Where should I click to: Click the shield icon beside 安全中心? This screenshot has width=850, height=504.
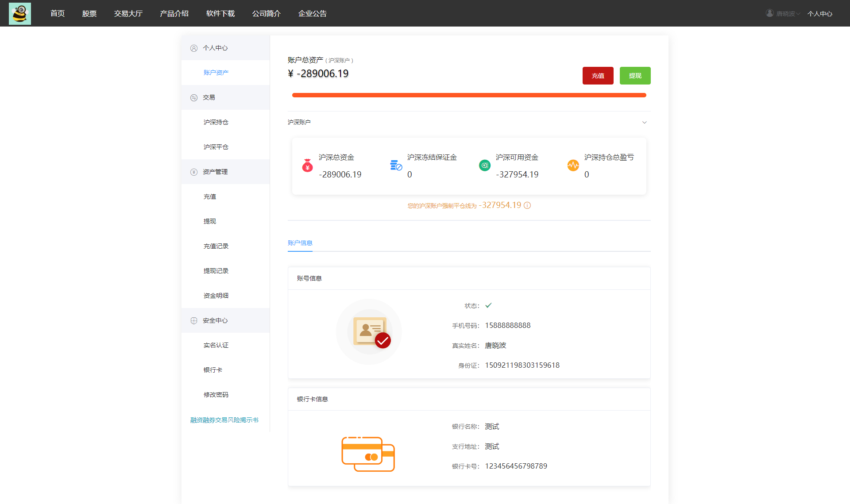pos(193,320)
